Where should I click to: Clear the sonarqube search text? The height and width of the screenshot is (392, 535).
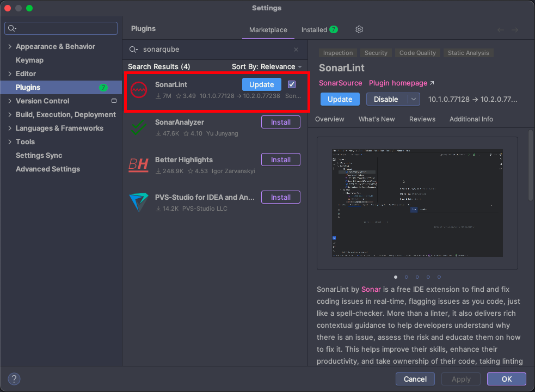[x=296, y=50]
